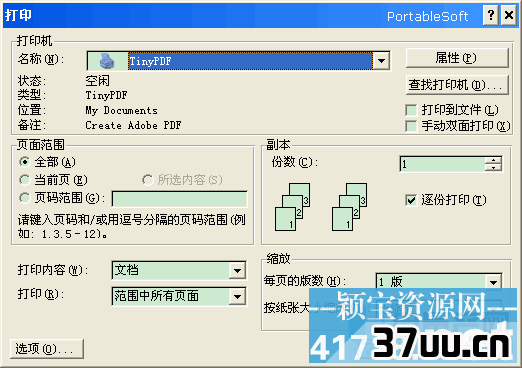Click the page range input field

(180, 199)
